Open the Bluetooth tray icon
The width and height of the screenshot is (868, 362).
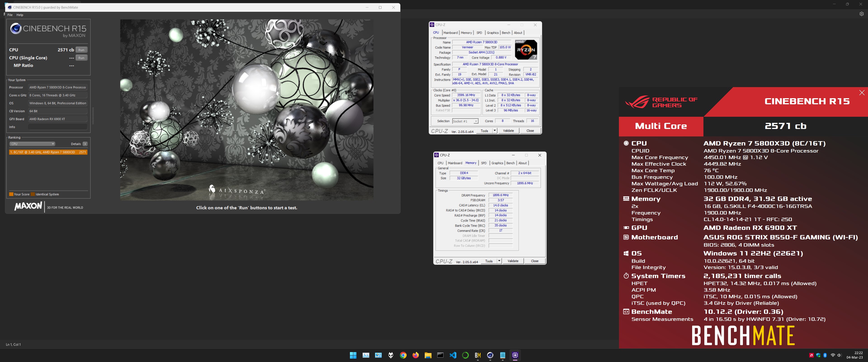pos(825,355)
